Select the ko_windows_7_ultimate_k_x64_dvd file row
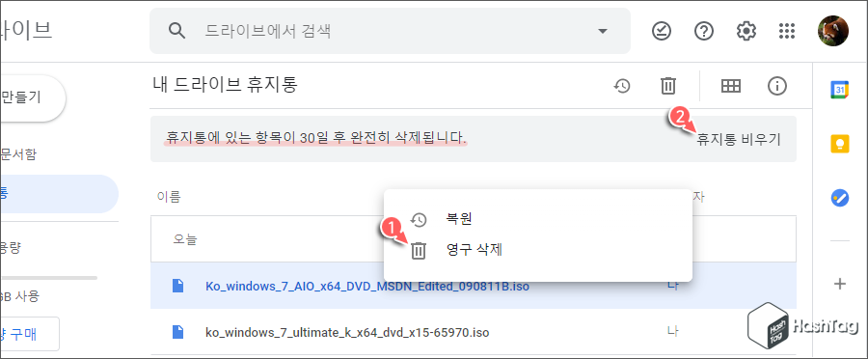This screenshot has width=868, height=359. click(474, 332)
